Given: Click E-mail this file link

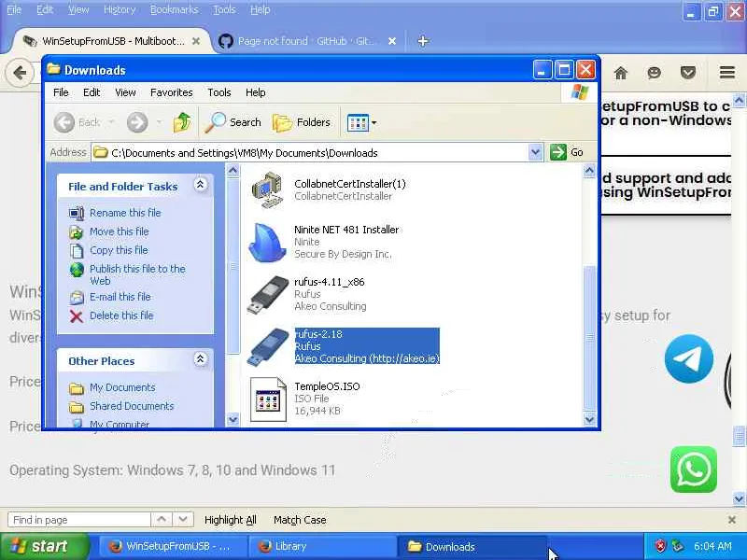Looking at the screenshot, I should point(120,297).
